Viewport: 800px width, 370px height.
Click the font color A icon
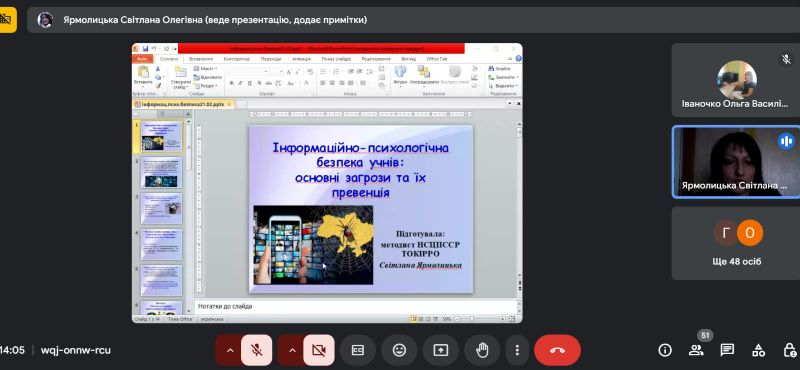306,83
